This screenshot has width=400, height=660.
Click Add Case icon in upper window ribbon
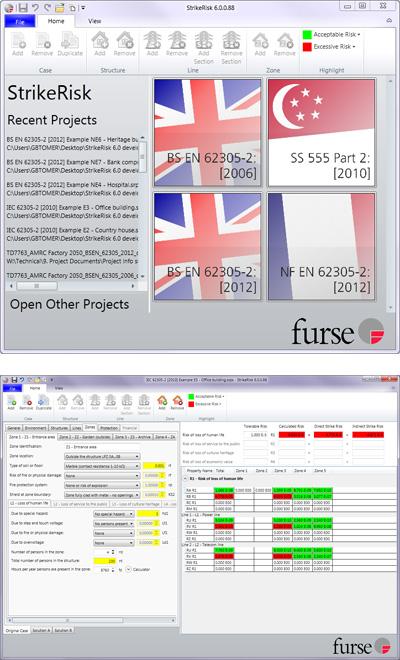click(18, 40)
